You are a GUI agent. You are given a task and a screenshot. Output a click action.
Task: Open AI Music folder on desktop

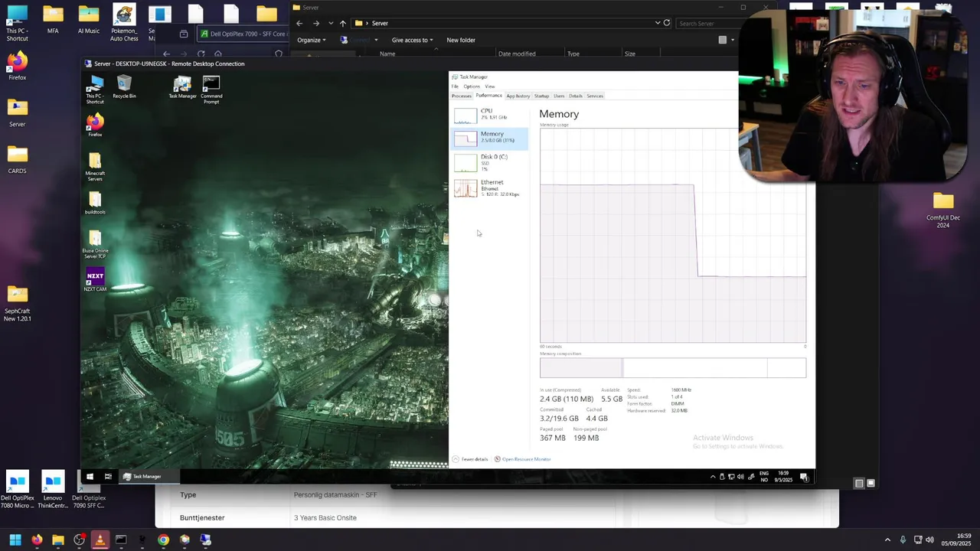(89, 20)
